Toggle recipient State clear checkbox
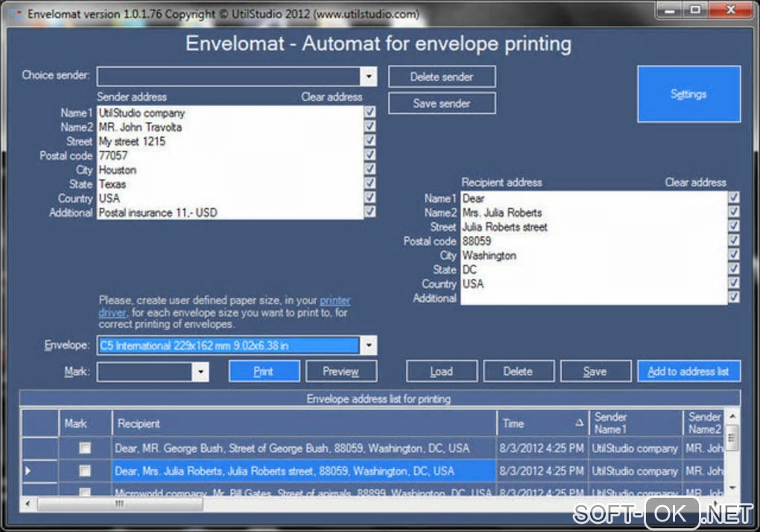The width and height of the screenshot is (760, 532). click(734, 268)
